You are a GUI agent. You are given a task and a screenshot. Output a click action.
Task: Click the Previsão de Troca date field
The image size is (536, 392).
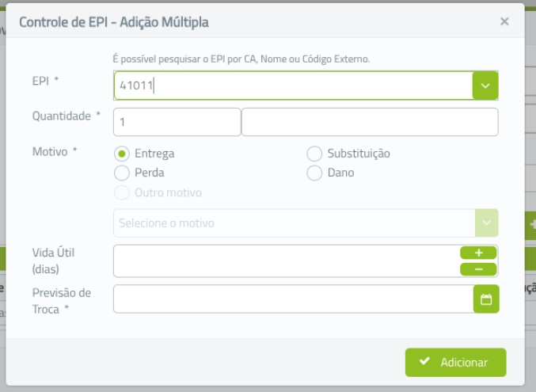click(x=293, y=299)
